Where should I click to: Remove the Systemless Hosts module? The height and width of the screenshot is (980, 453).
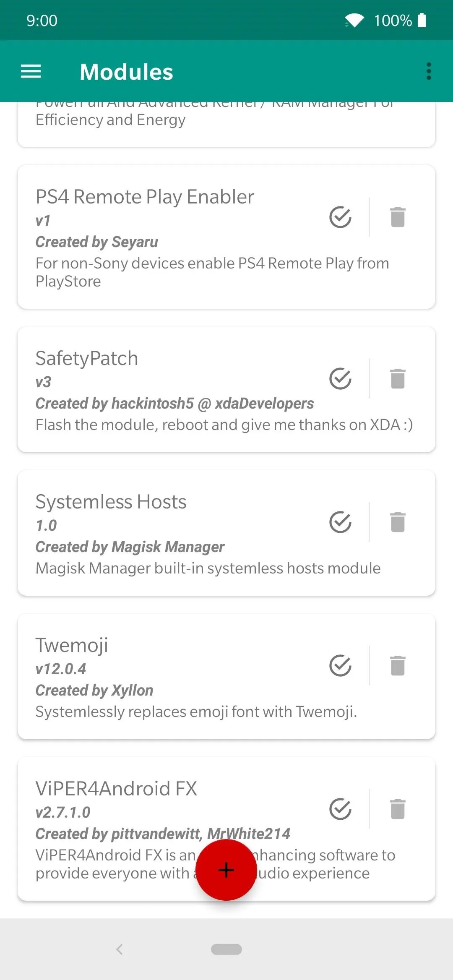pyautogui.click(x=398, y=522)
